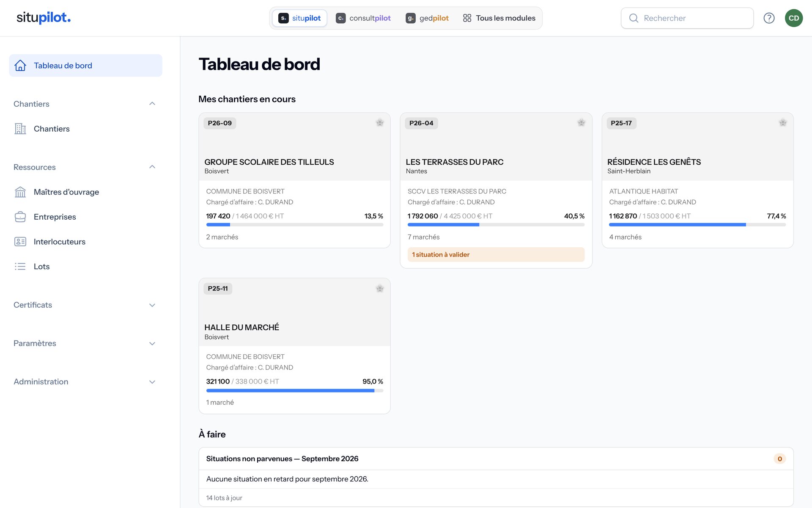Click the 95,0 % progress bar of Halle du Marché
The height and width of the screenshot is (508, 812).
(x=294, y=391)
